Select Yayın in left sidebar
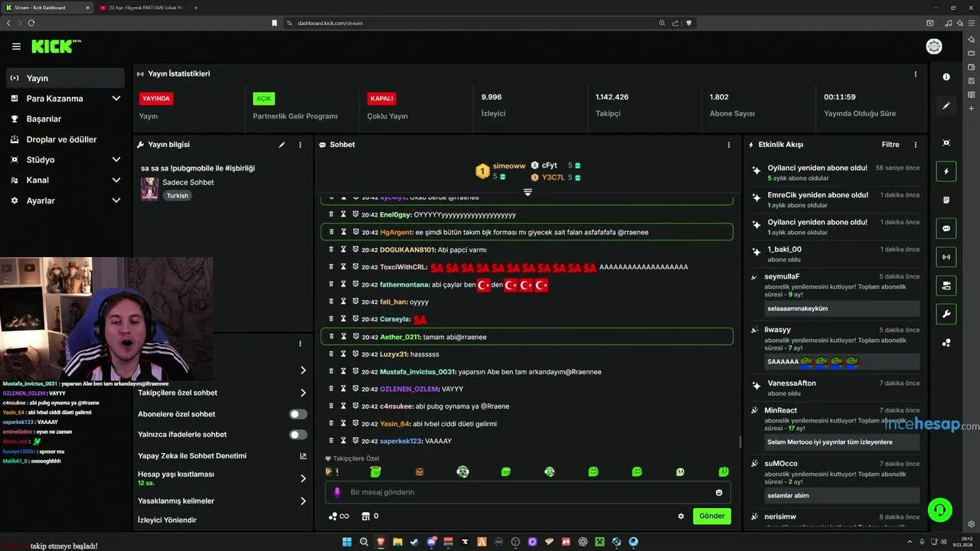 66,78
